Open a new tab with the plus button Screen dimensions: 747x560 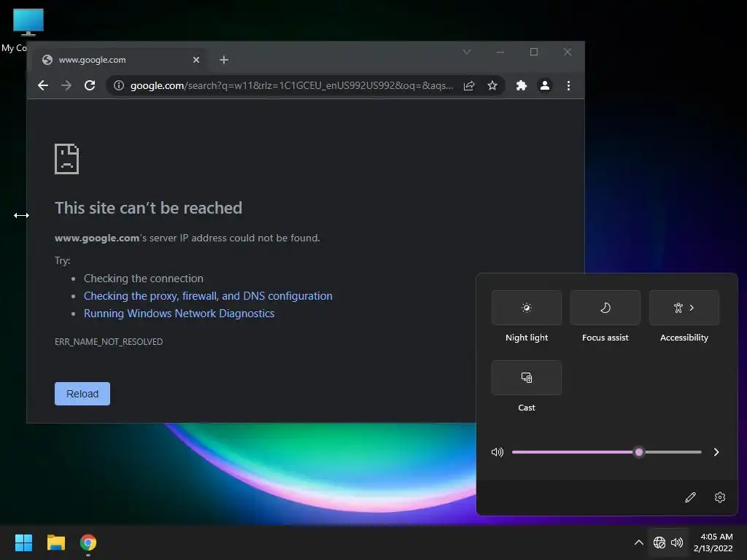[x=224, y=60]
